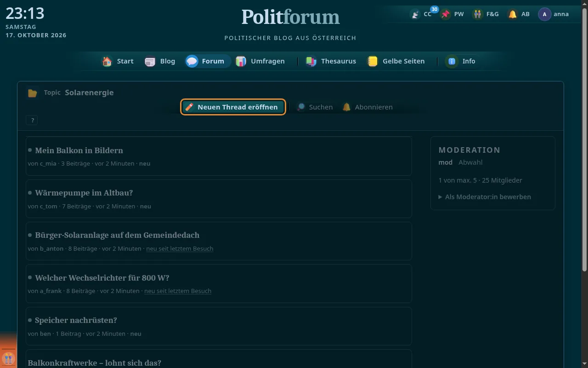Click author name b_anton

point(51,249)
